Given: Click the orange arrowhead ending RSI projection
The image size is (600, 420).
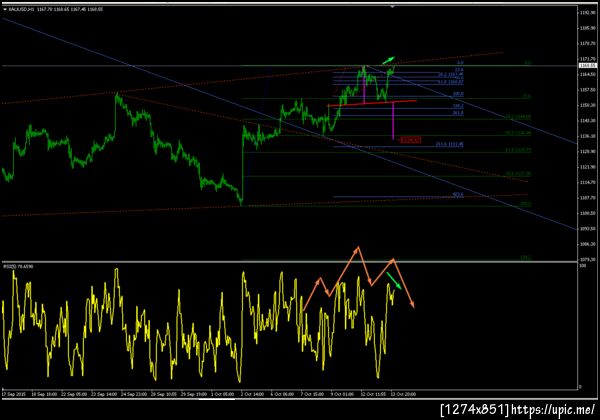Looking at the screenshot, I should click(x=412, y=304).
